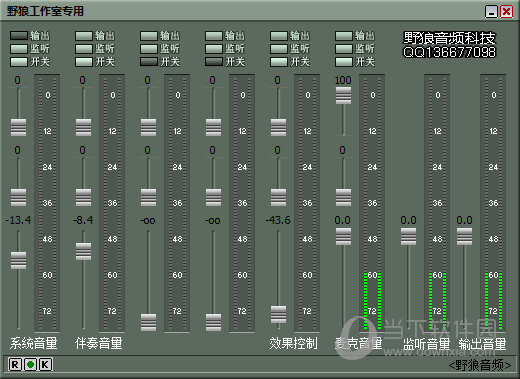Toggle 监听 for the 系统音量 channel
The image size is (520, 379).
click(19, 49)
